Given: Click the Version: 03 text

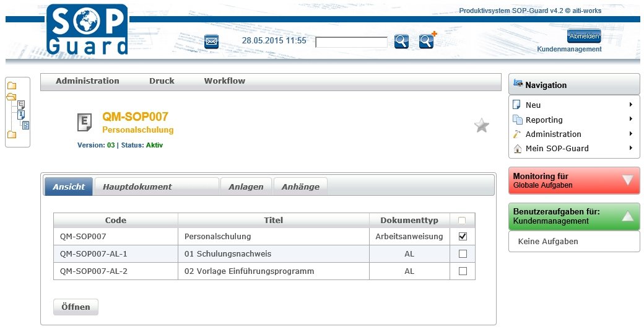Looking at the screenshot, I should (x=96, y=145).
